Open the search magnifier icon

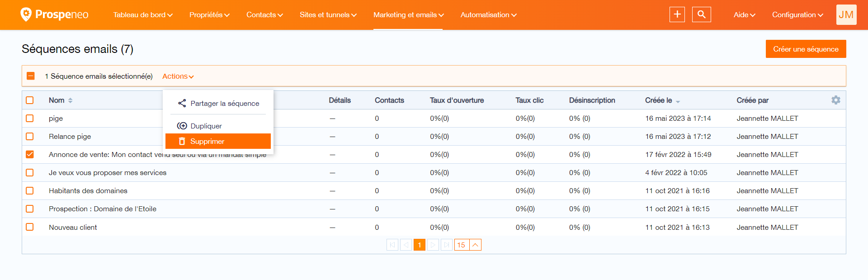point(702,14)
